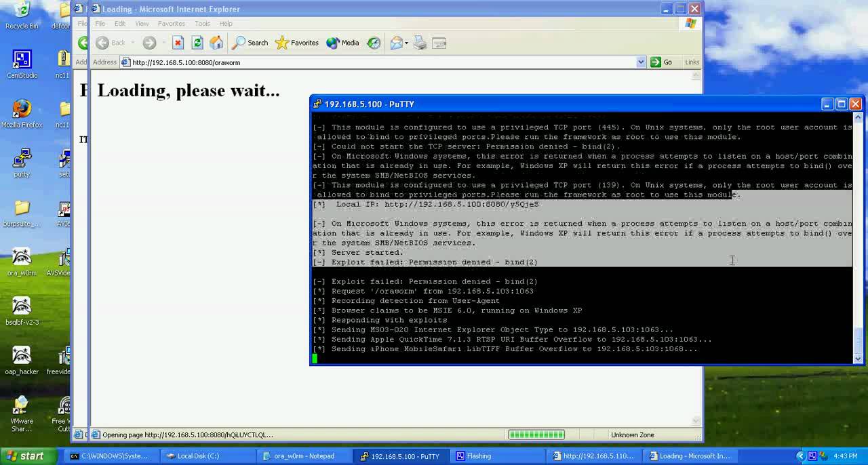This screenshot has height=465, width=868.
Task: Click inside the IE address URL field
Action: tap(380, 62)
